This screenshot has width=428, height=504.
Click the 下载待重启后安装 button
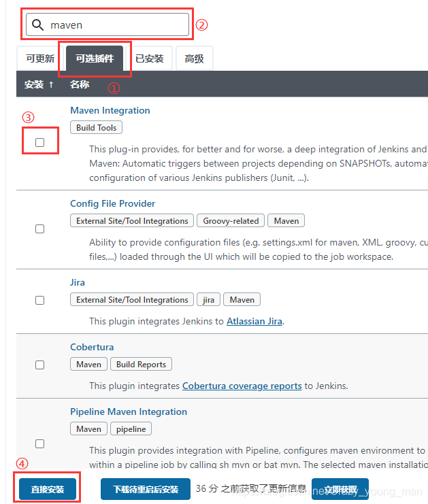[x=146, y=489]
